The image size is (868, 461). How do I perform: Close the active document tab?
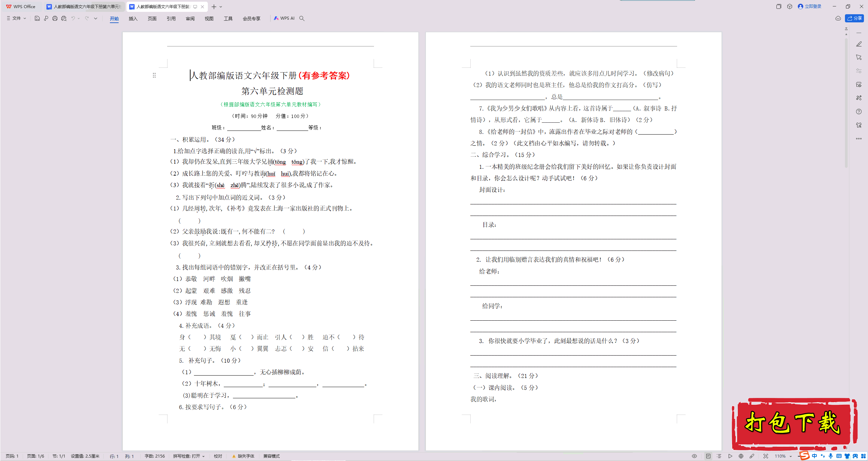pos(202,7)
